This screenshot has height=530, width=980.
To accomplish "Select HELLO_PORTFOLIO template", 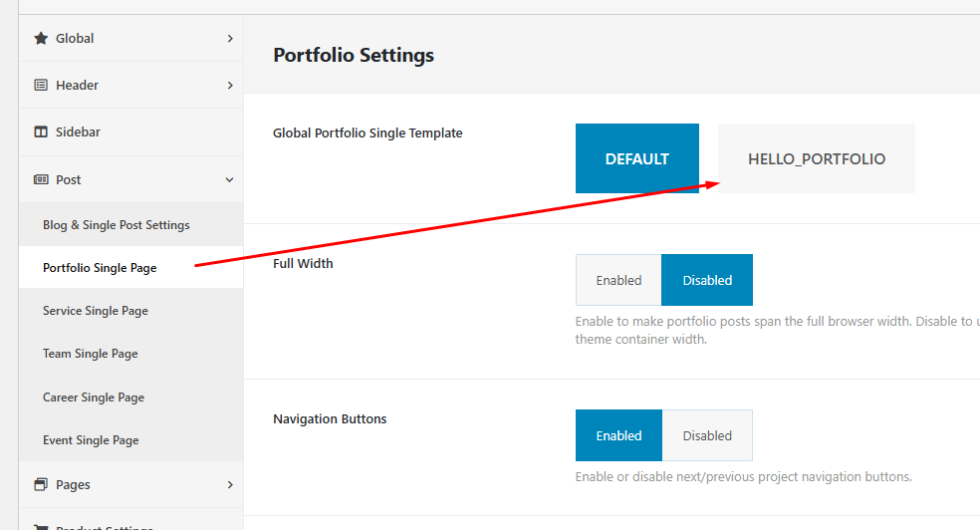I will (817, 158).
